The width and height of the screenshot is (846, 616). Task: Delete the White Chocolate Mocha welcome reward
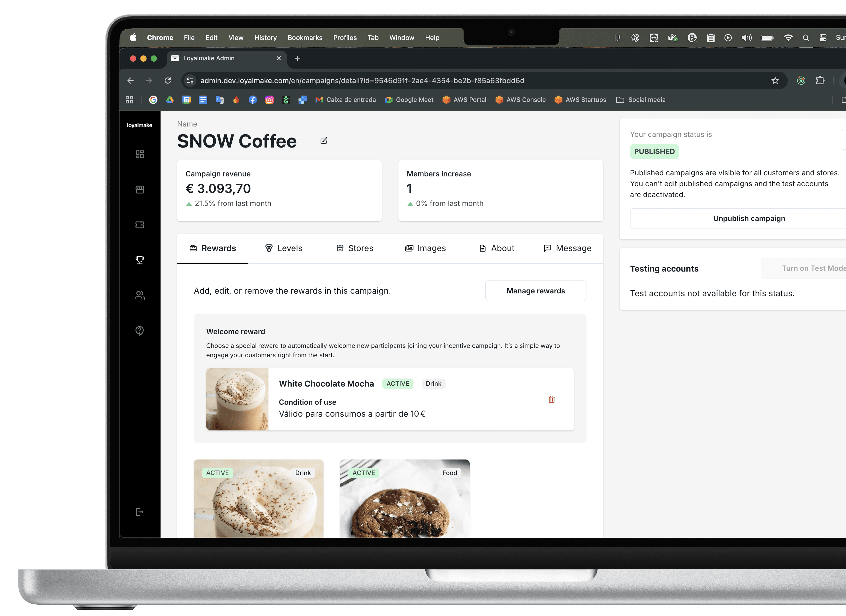pos(551,399)
